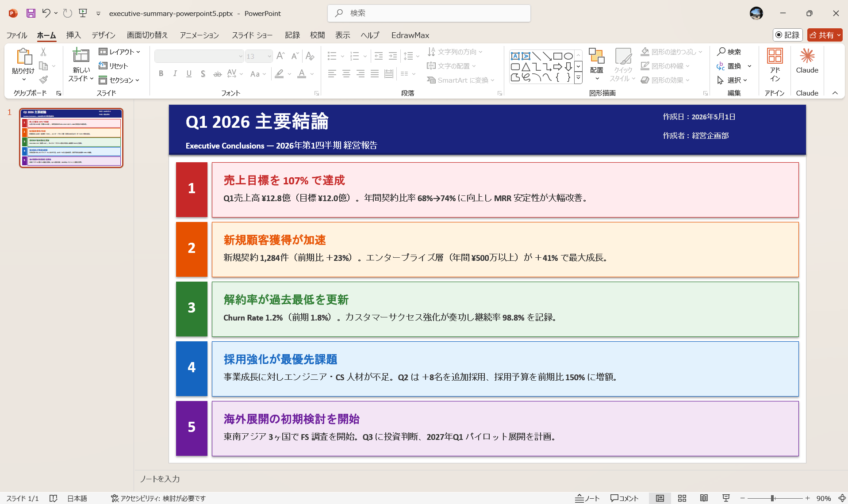Click the Save icon in title bar

31,13
